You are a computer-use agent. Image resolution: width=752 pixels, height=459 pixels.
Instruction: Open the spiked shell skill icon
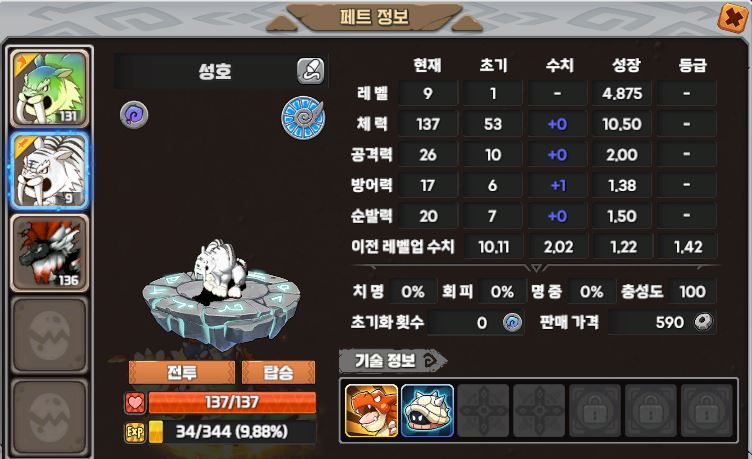tap(427, 410)
